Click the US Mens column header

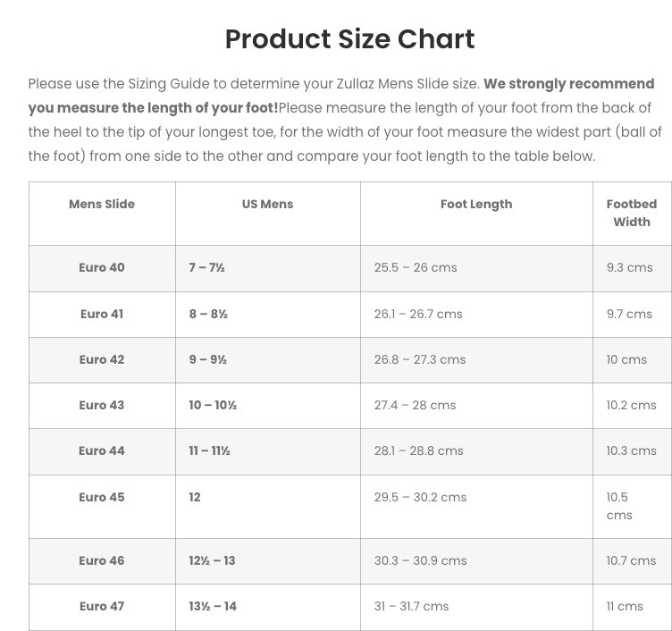click(267, 205)
